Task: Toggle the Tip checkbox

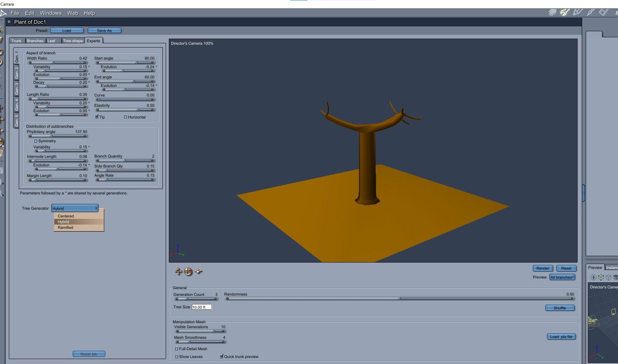Action: point(96,117)
